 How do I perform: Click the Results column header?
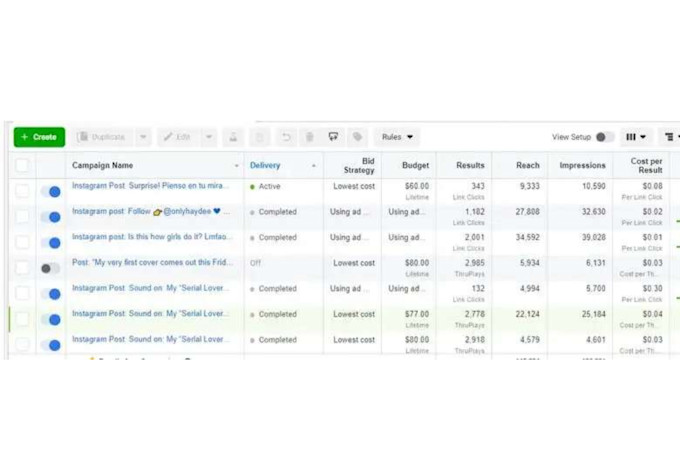click(470, 165)
